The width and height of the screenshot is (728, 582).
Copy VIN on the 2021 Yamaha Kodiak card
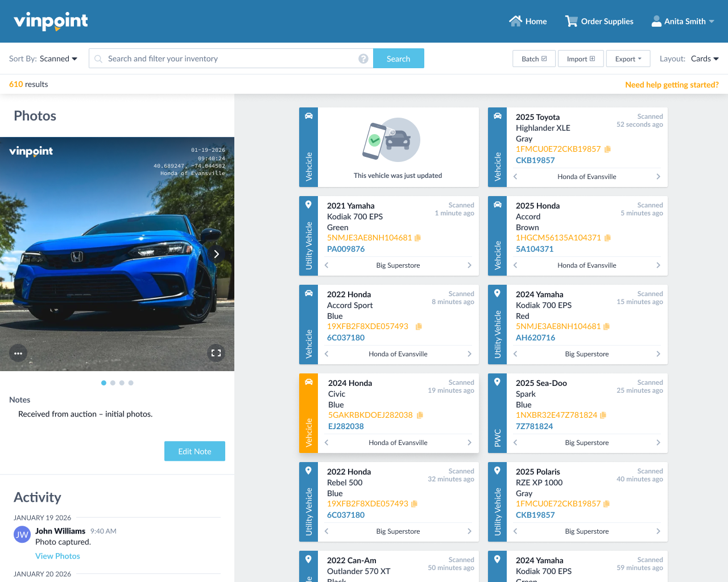418,238
